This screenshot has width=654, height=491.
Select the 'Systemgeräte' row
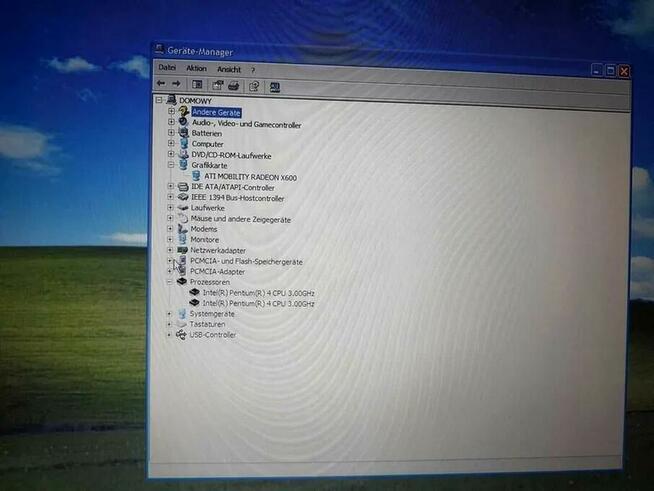click(212, 314)
